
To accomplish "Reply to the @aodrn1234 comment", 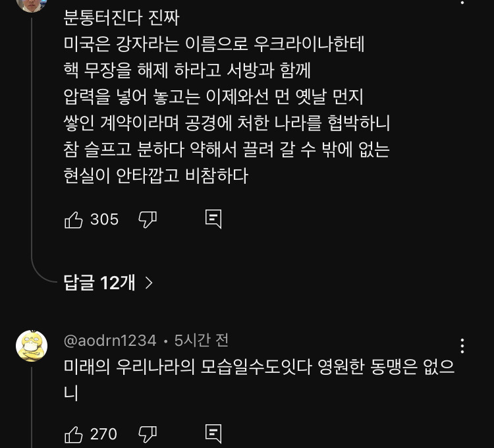I will click(213, 434).
